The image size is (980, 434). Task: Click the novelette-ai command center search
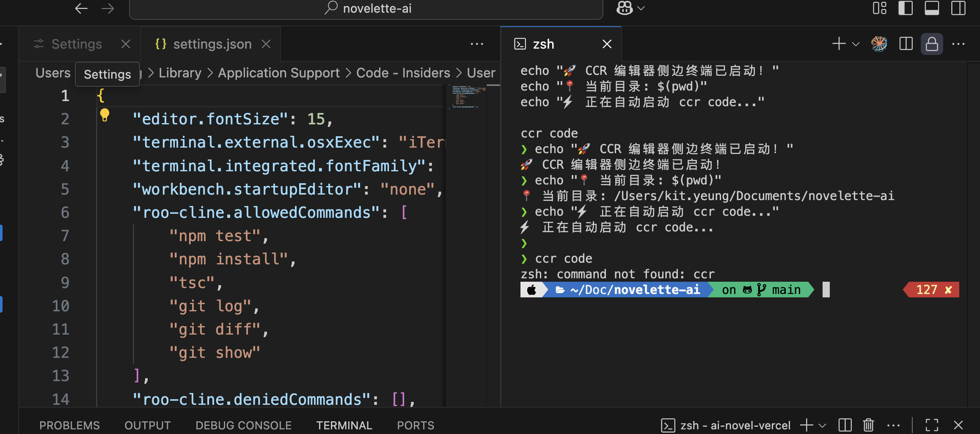pyautogui.click(x=366, y=8)
